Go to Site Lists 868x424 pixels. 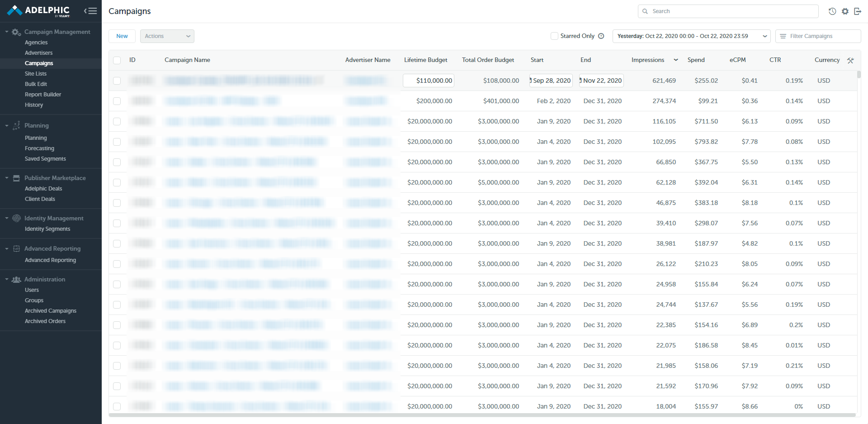coord(36,74)
